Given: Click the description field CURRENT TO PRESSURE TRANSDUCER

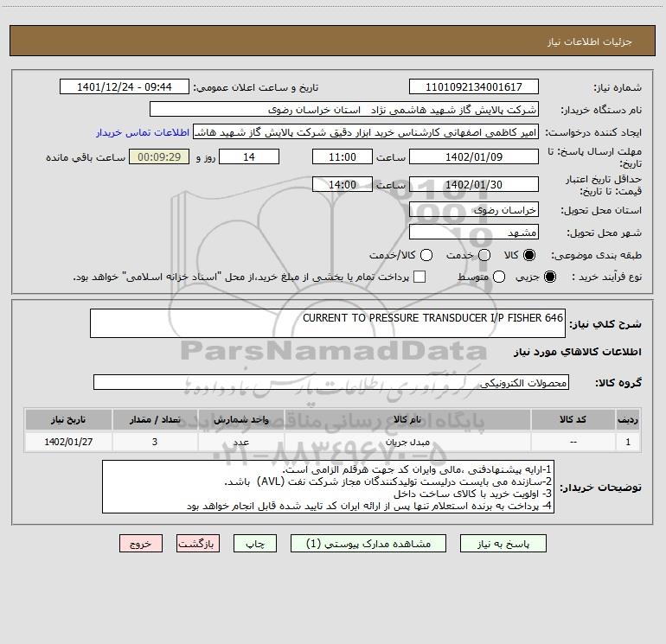Looking at the screenshot, I should (x=328, y=323).
